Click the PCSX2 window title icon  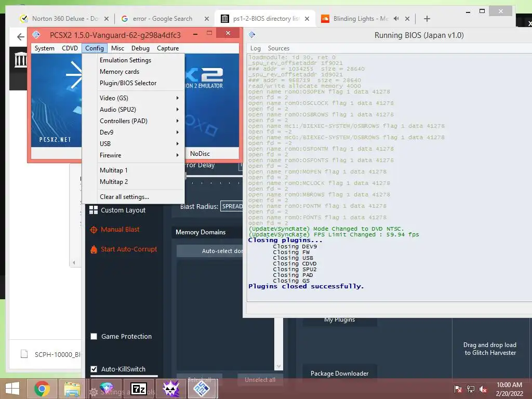36,35
